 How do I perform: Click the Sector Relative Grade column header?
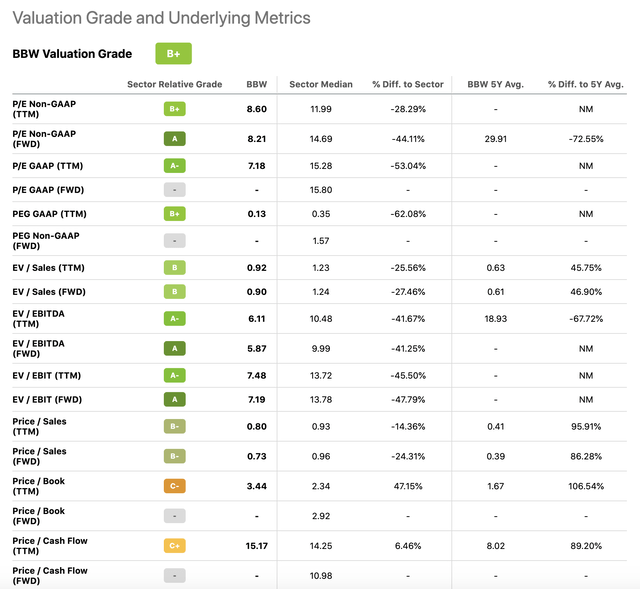pyautogui.click(x=175, y=84)
